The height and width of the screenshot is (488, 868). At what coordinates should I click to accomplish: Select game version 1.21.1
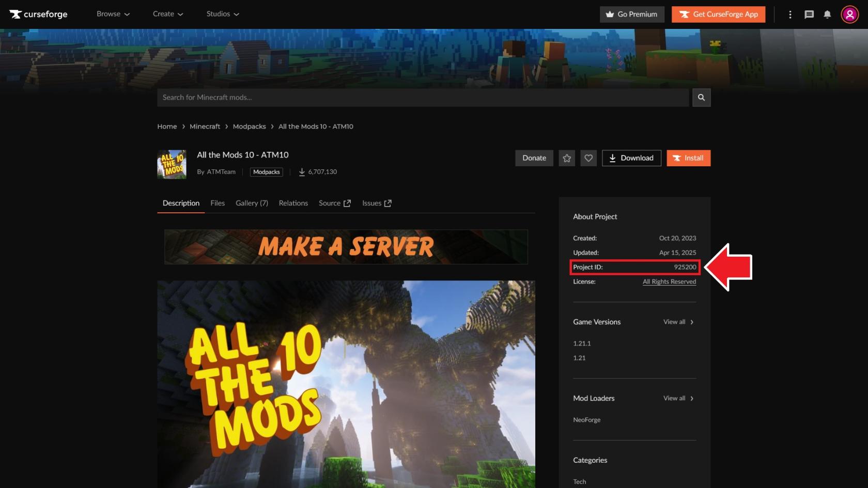pyautogui.click(x=582, y=343)
